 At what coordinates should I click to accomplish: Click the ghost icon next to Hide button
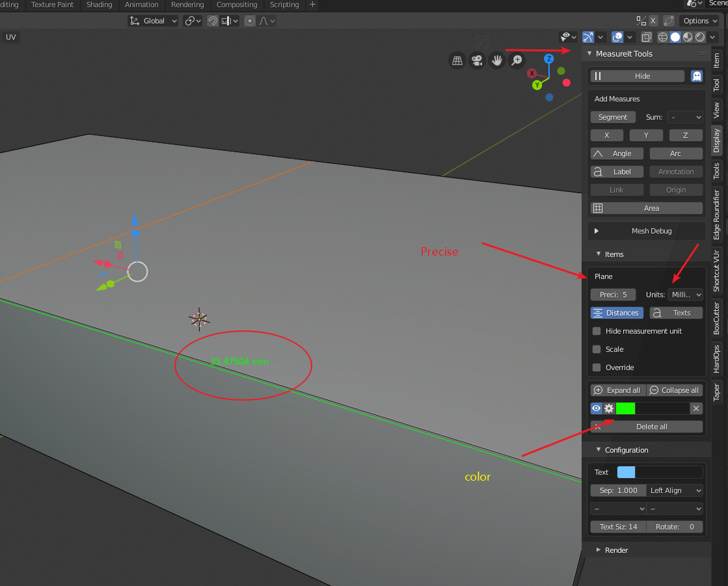(697, 75)
